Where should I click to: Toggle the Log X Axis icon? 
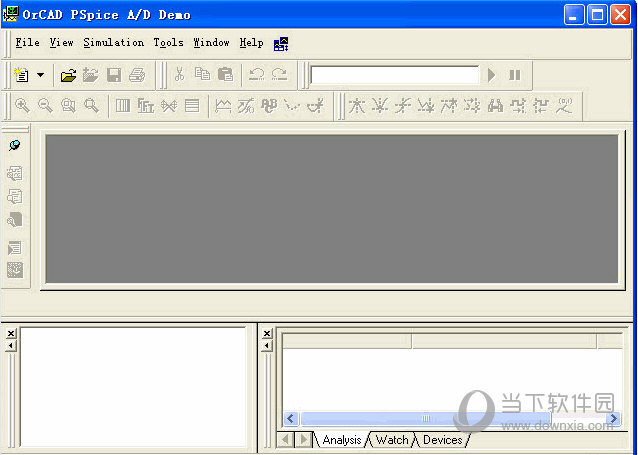point(123,106)
